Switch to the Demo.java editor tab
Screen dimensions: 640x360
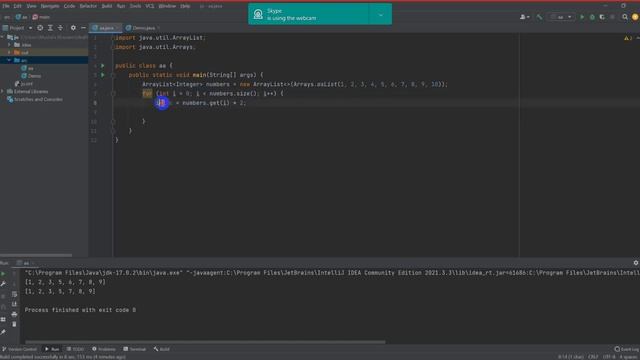point(143,28)
